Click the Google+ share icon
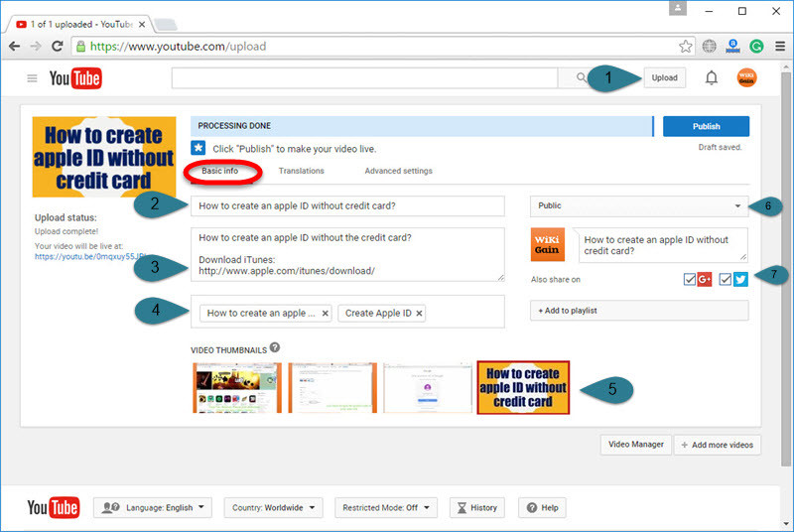The height and width of the screenshot is (532, 794). 705,279
